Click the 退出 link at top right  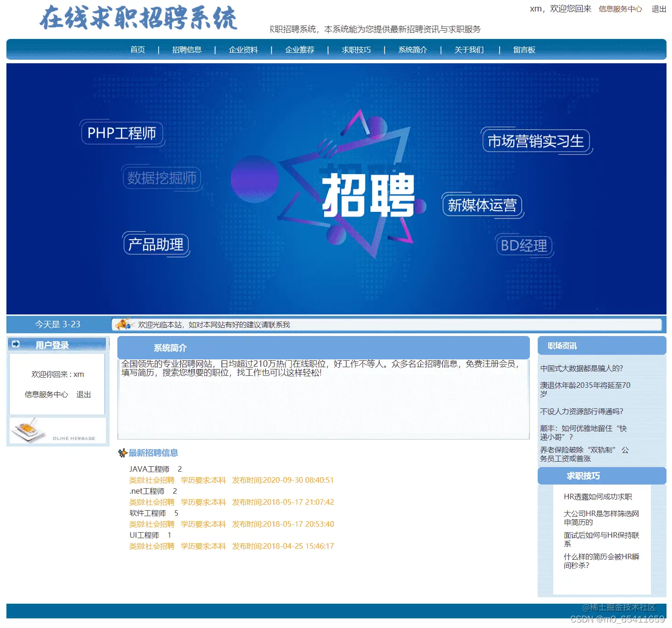(x=659, y=8)
